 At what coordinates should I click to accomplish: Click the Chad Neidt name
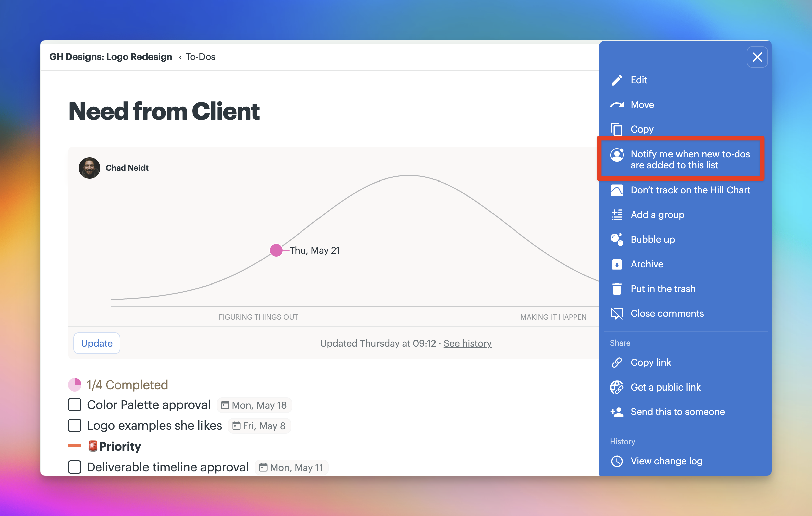pyautogui.click(x=127, y=168)
